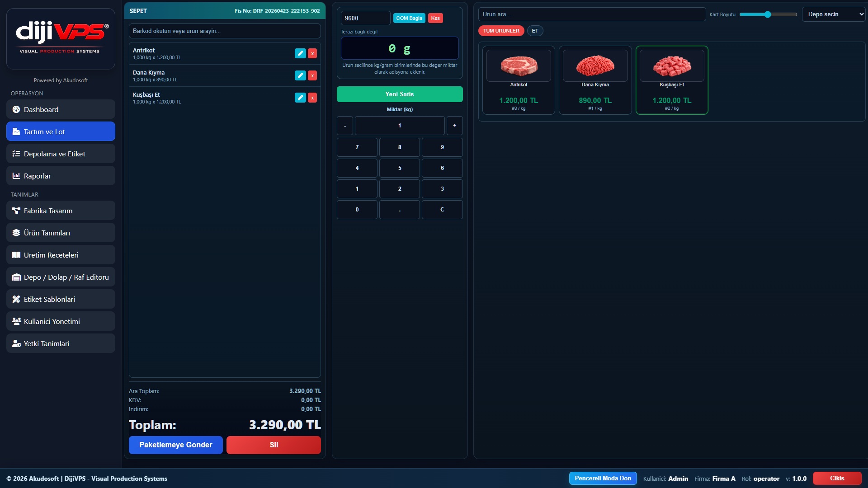This screenshot has height=488, width=868.
Task: Select the Kuşbaşı Et product card
Action: coord(672,80)
